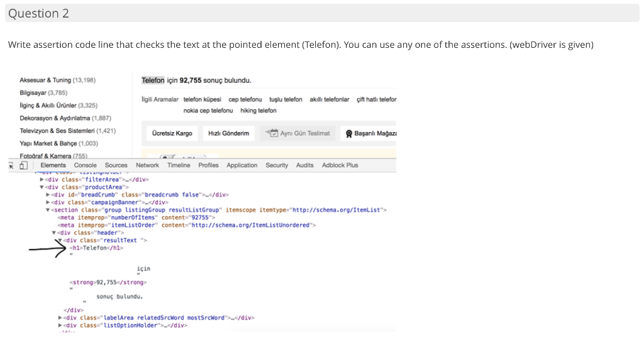Screen dimensions: 644x352
Task: Open Yapı Market & Bahçe category
Action: tap(58, 143)
